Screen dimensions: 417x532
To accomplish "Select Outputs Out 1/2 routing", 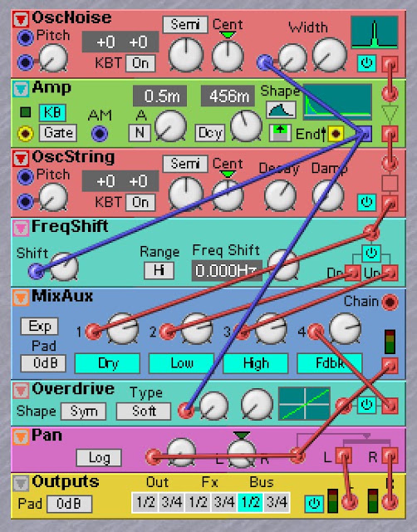I will click(x=145, y=502).
